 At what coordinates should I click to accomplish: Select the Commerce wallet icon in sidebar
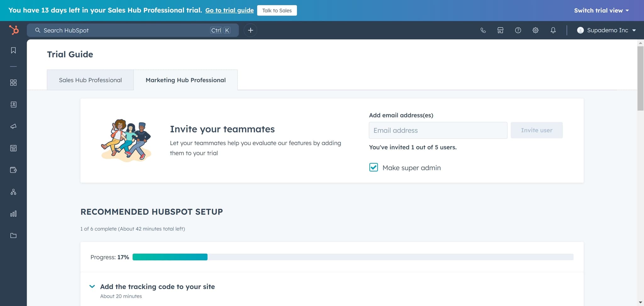point(13,170)
